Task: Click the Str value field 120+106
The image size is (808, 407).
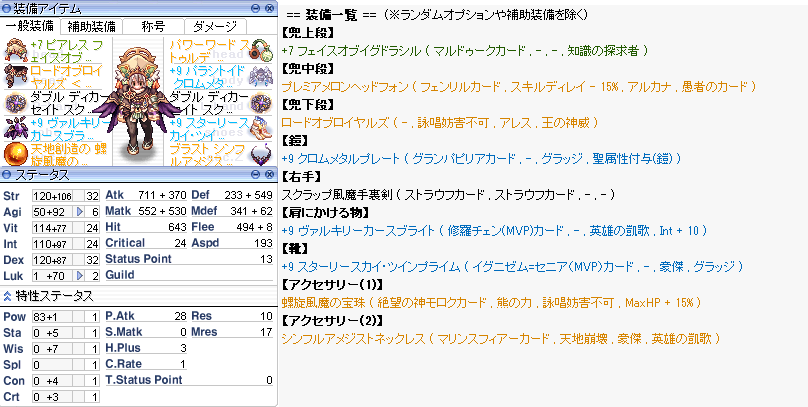Action: (52, 196)
